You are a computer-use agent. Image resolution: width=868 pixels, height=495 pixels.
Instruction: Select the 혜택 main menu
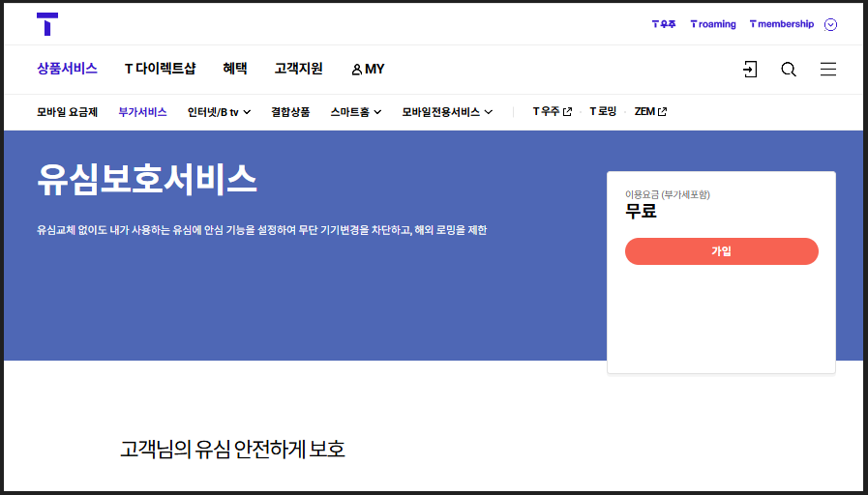[x=235, y=69]
